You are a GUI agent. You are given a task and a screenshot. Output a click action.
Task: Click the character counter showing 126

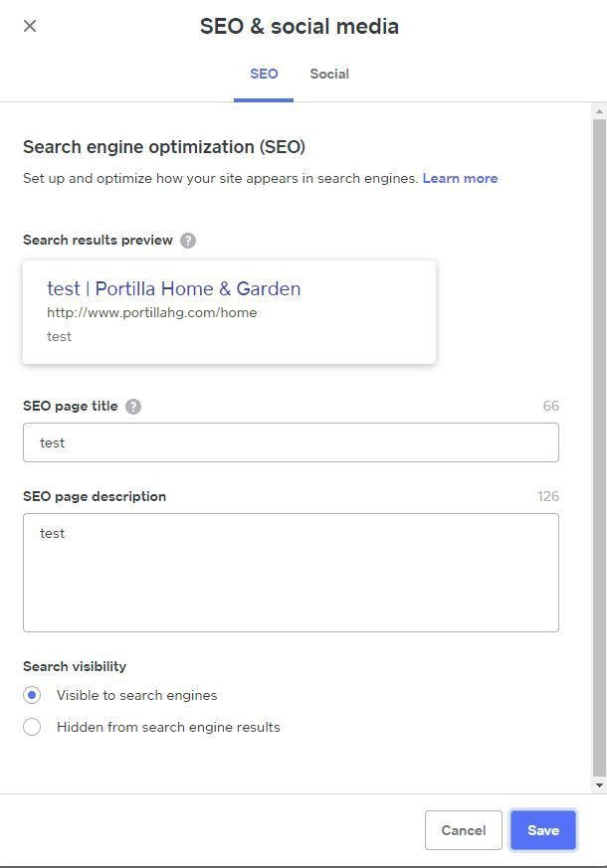point(548,495)
